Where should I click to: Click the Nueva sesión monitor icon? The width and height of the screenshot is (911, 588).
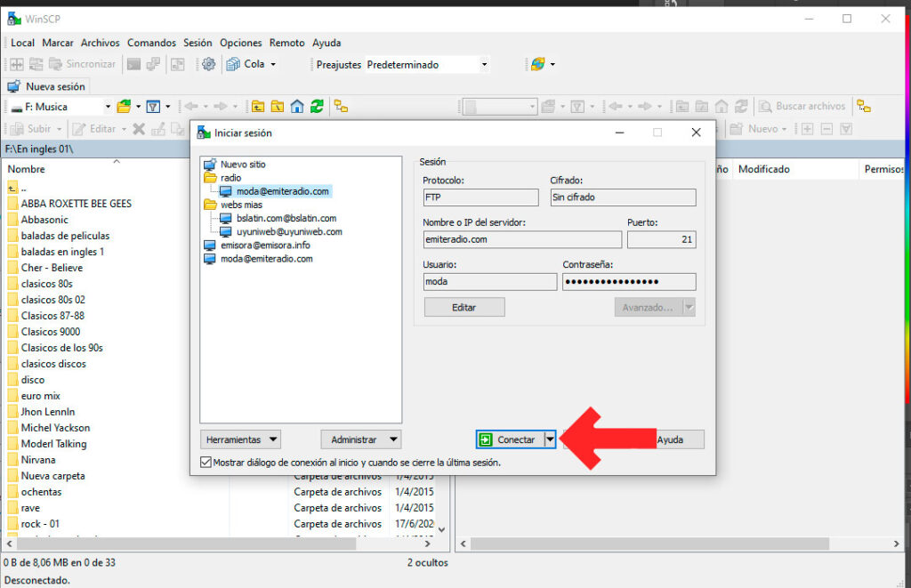14,86
